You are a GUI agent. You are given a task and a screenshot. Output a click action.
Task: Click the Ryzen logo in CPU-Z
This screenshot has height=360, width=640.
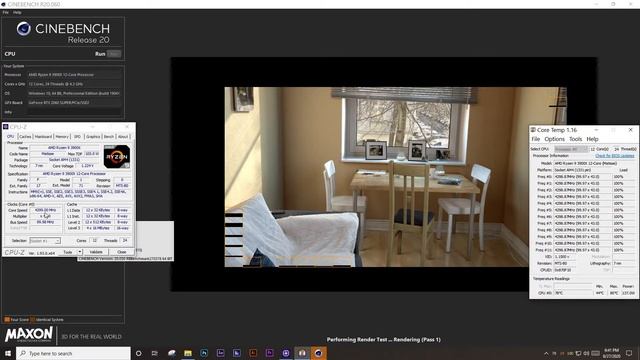pyautogui.click(x=117, y=157)
